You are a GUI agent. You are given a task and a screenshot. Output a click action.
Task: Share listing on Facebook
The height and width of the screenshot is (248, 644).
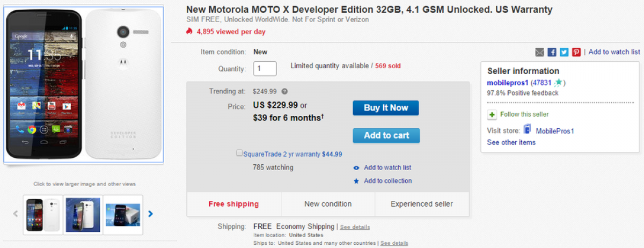click(x=552, y=52)
